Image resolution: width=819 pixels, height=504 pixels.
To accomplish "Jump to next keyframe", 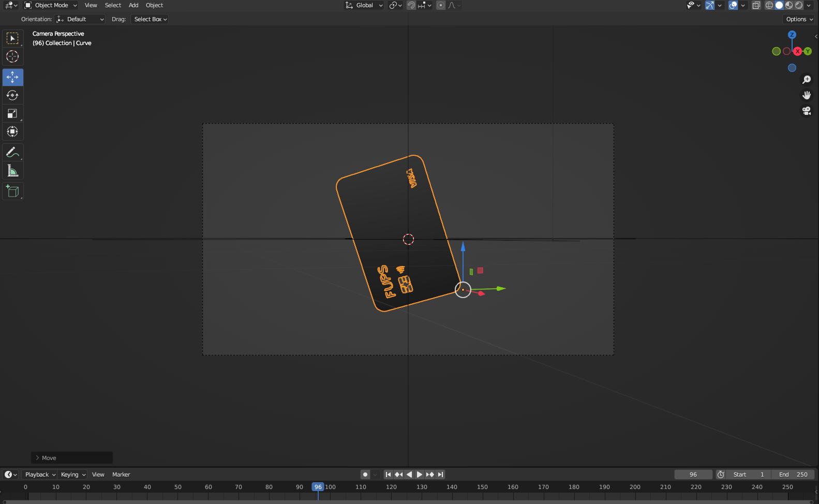I will coord(430,475).
